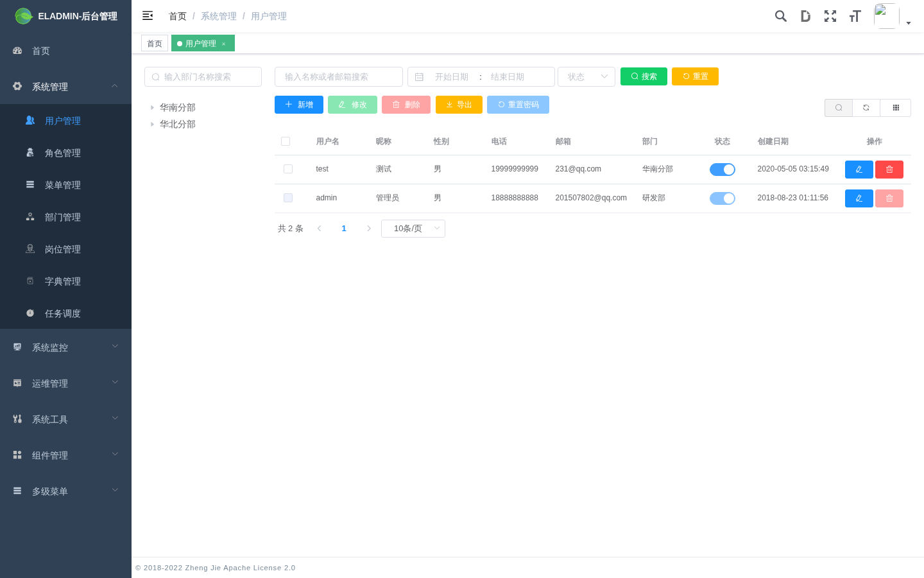Check the test user row checkbox
The image size is (924, 578).
coord(288,169)
